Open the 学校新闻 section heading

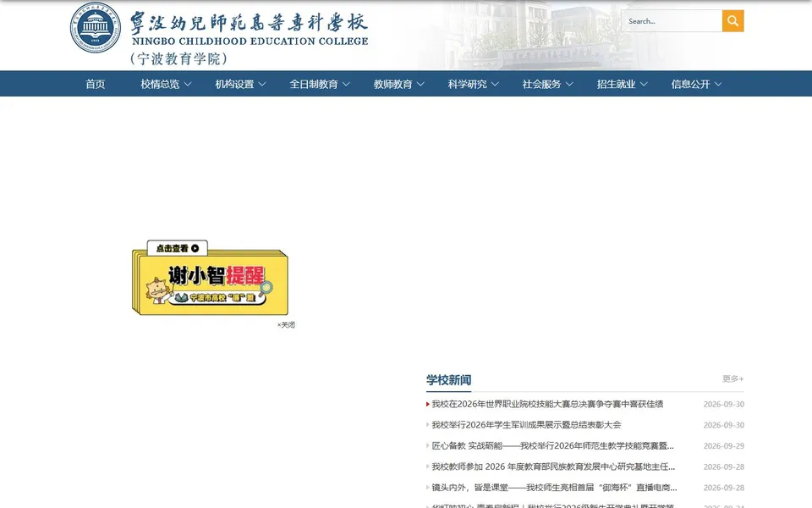coord(449,380)
